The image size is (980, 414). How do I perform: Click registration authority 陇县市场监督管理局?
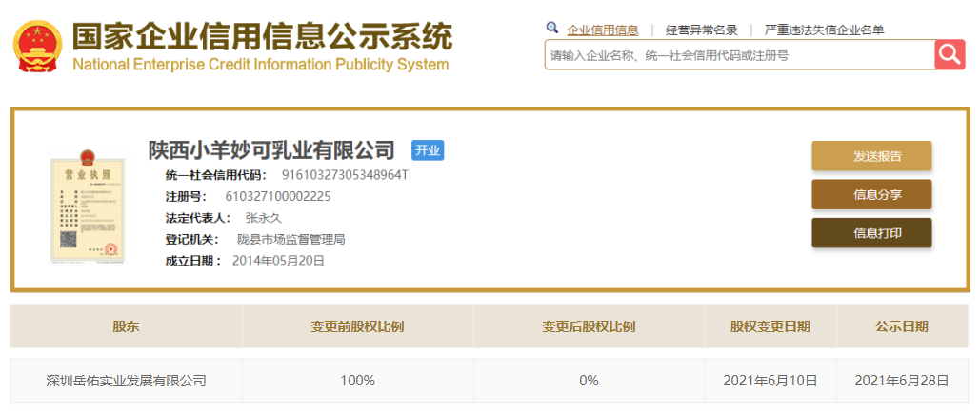[x=291, y=239]
